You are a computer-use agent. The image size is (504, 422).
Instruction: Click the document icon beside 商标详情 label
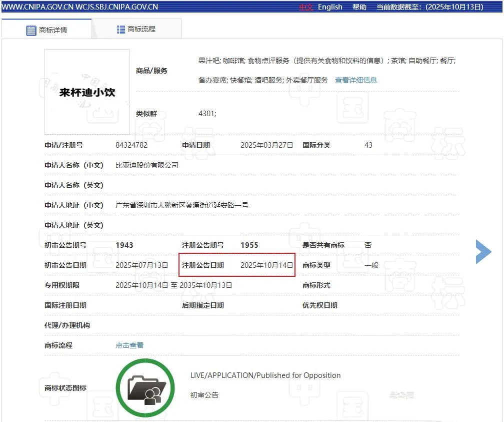click(x=30, y=29)
